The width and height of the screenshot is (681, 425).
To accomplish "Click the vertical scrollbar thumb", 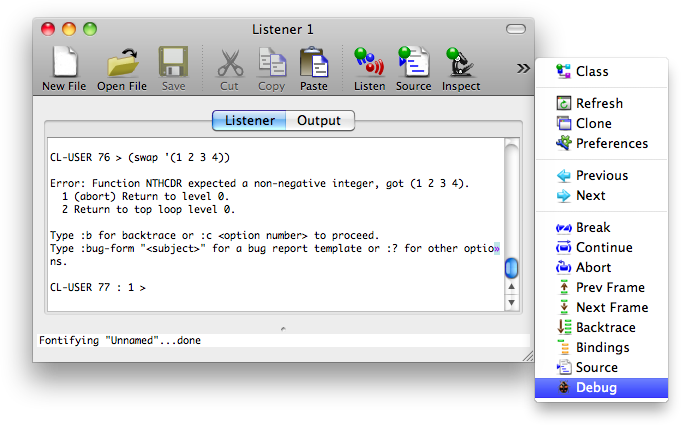I will [x=511, y=268].
